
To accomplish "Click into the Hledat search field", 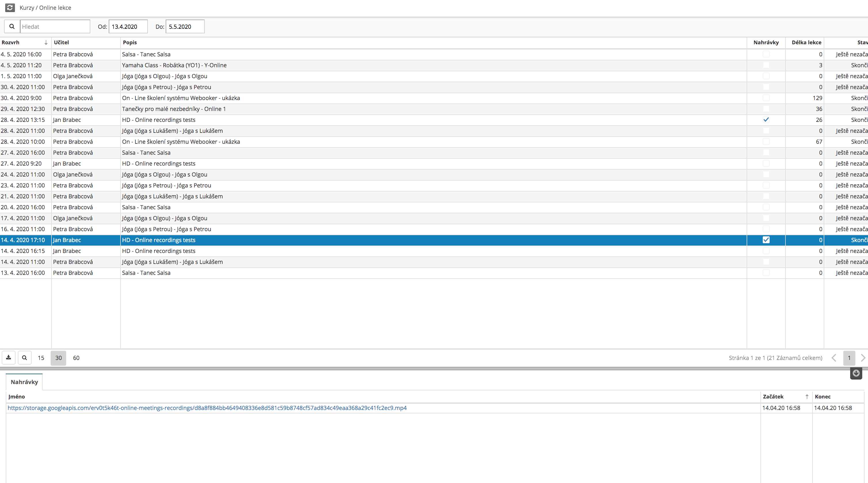I will tap(55, 27).
